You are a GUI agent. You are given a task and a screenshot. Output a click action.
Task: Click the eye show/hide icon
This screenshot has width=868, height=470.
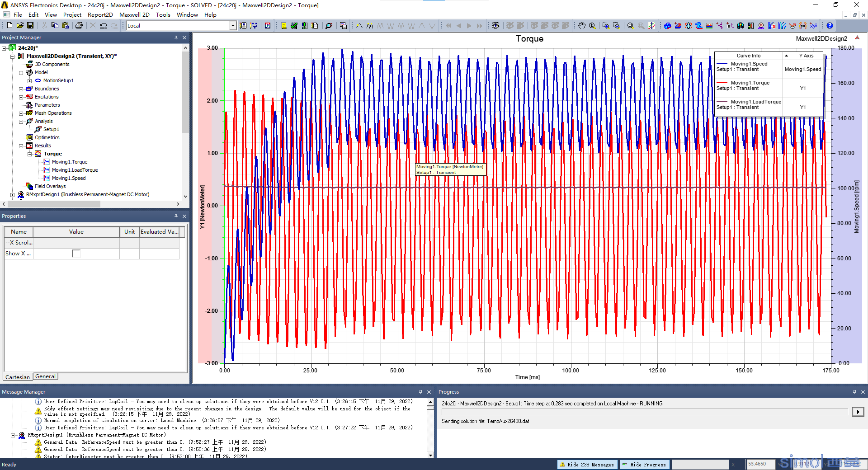click(495, 26)
